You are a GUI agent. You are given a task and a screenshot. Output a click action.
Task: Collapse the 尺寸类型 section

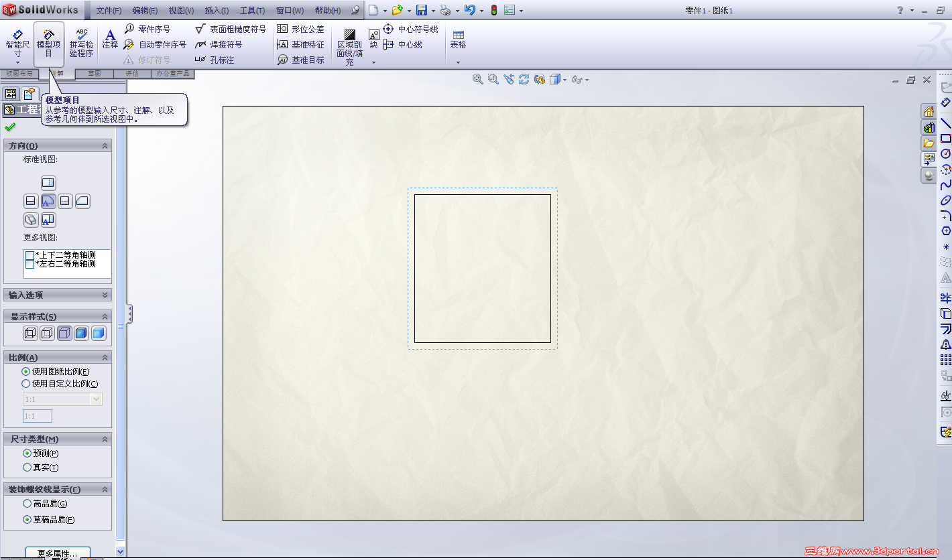pyautogui.click(x=105, y=439)
